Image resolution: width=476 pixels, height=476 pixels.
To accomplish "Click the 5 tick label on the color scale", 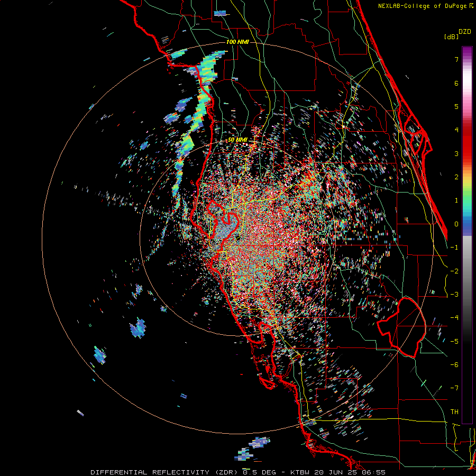I will pos(456,106).
